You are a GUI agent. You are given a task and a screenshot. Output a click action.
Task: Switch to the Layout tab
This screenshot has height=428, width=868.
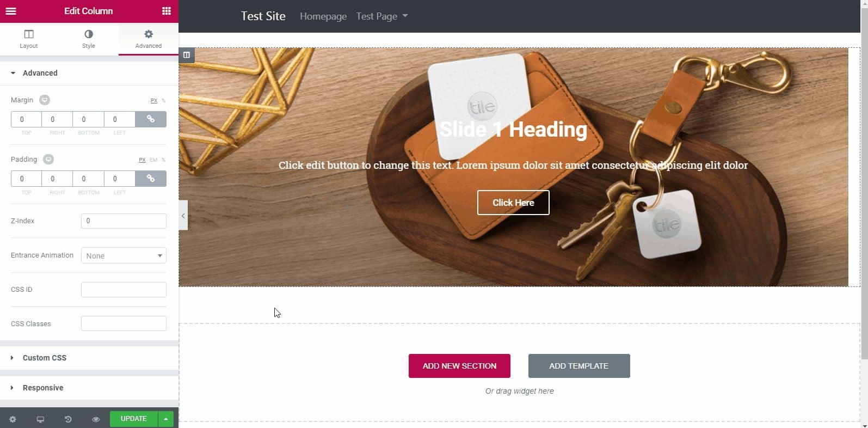(x=29, y=39)
